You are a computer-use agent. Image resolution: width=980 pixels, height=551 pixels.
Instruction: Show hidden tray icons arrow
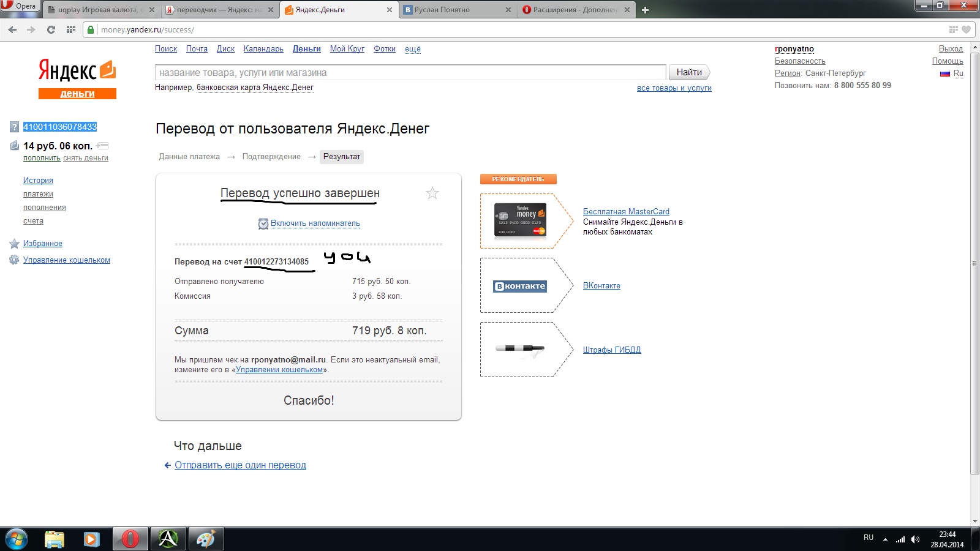click(885, 539)
